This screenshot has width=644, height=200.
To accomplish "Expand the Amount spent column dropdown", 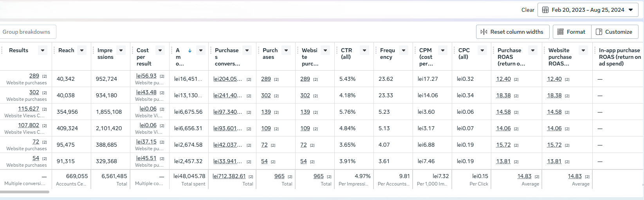I will pos(201,50).
